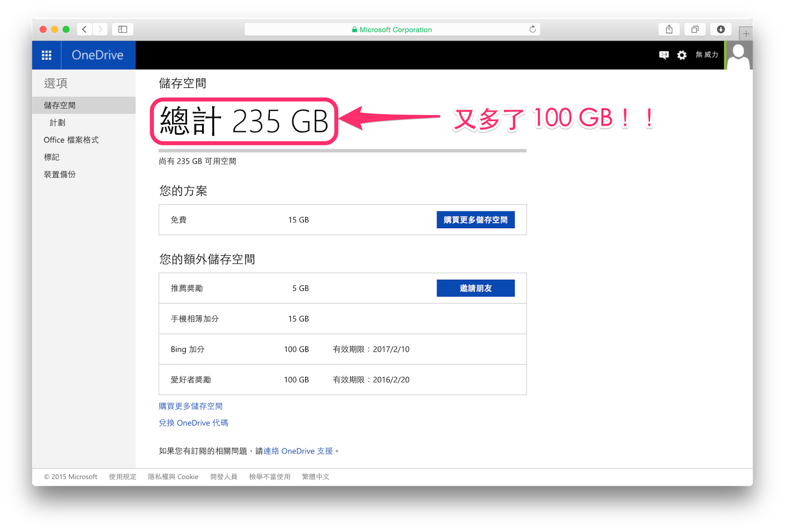Click the OneDrive logo text
This screenshot has height=532, width=785.
[x=98, y=55]
